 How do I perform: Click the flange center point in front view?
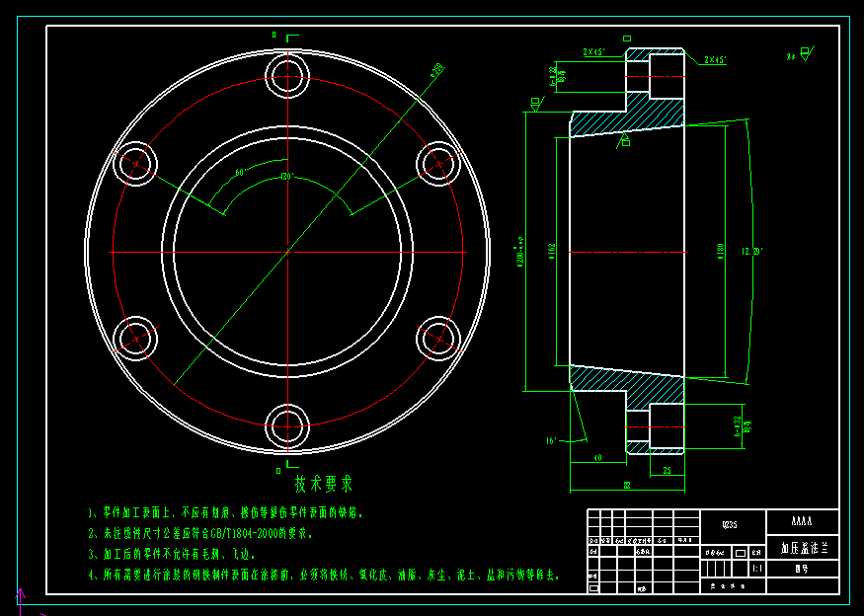[x=287, y=252]
